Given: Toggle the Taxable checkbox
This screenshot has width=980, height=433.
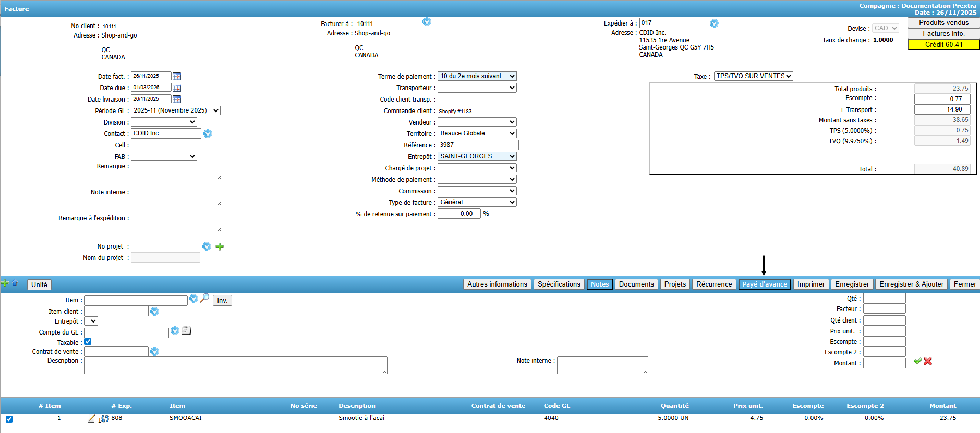Looking at the screenshot, I should [x=88, y=342].
